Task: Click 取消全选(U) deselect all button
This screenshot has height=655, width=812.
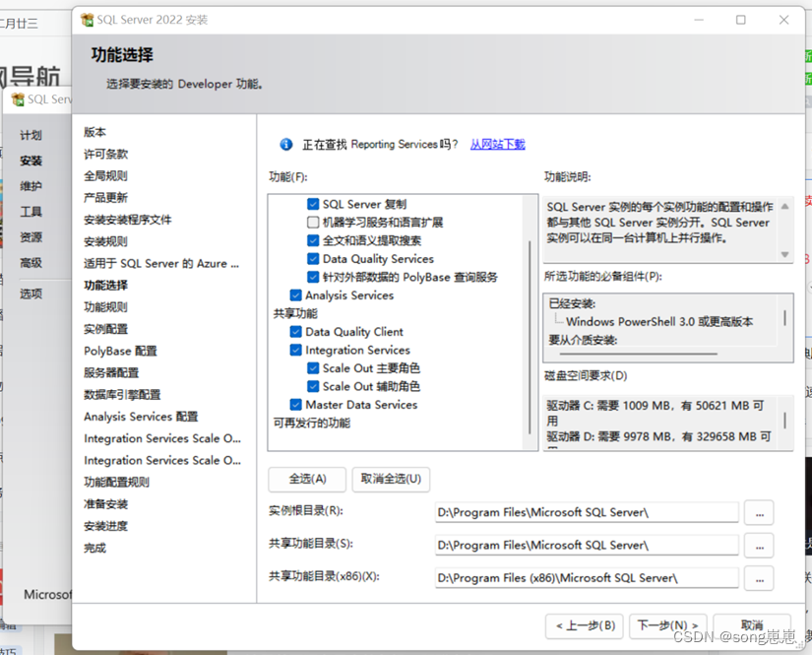Action: coord(391,479)
